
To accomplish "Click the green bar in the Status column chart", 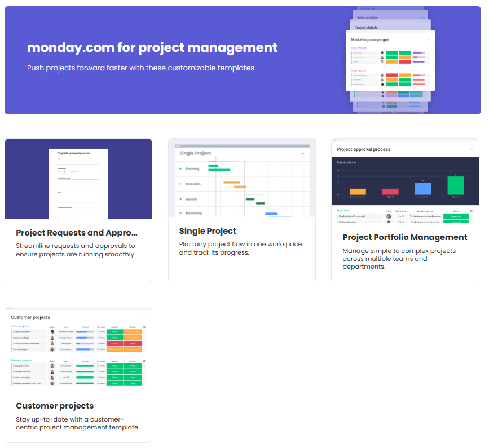I will pyautogui.click(x=455, y=185).
